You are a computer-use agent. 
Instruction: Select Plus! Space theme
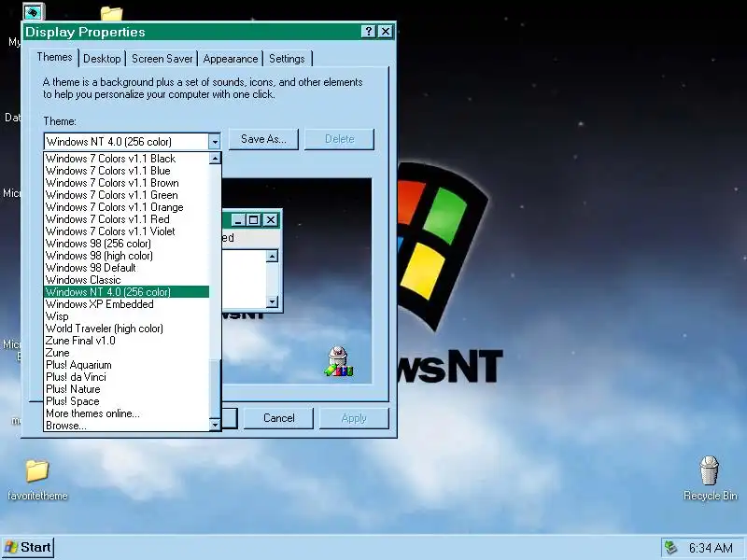126,401
